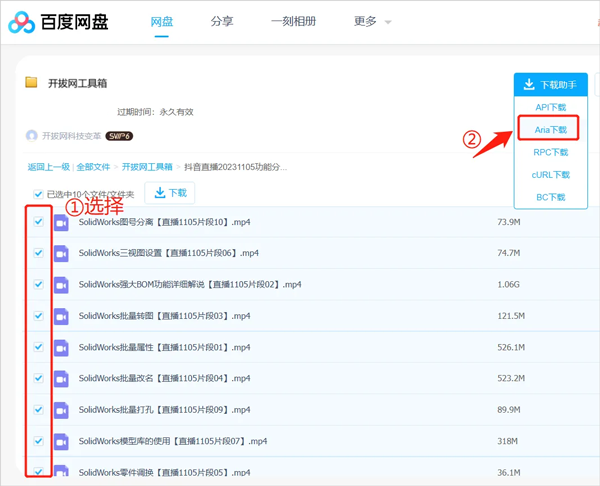Image resolution: width=600 pixels, height=486 pixels.
Task: Click file name SolidWorks批量转图【直播1105片段03】.mp4
Action: [x=165, y=316]
